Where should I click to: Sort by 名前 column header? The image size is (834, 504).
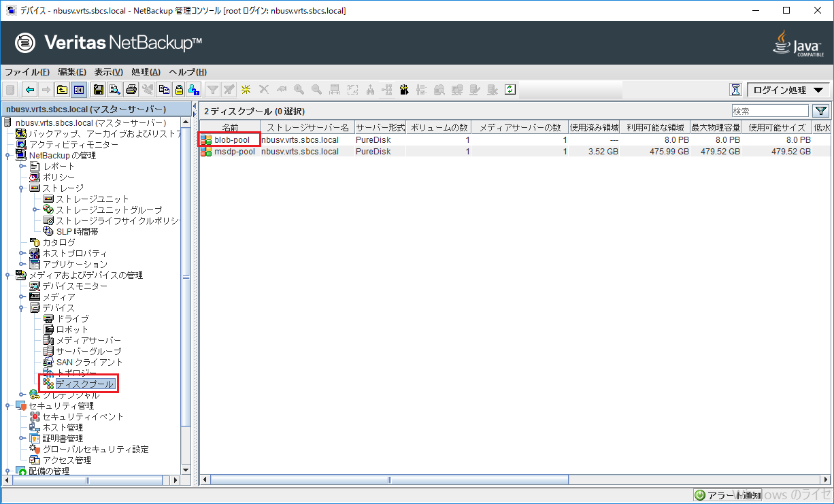[230, 127]
